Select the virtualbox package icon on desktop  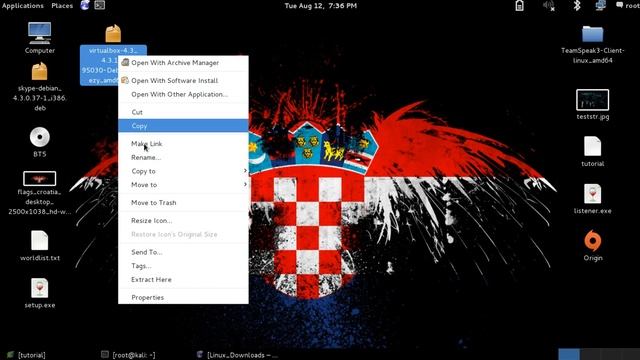pyautogui.click(x=113, y=33)
